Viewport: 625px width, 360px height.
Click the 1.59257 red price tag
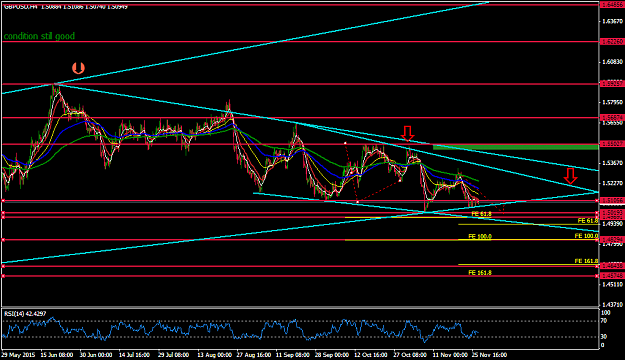(612, 84)
